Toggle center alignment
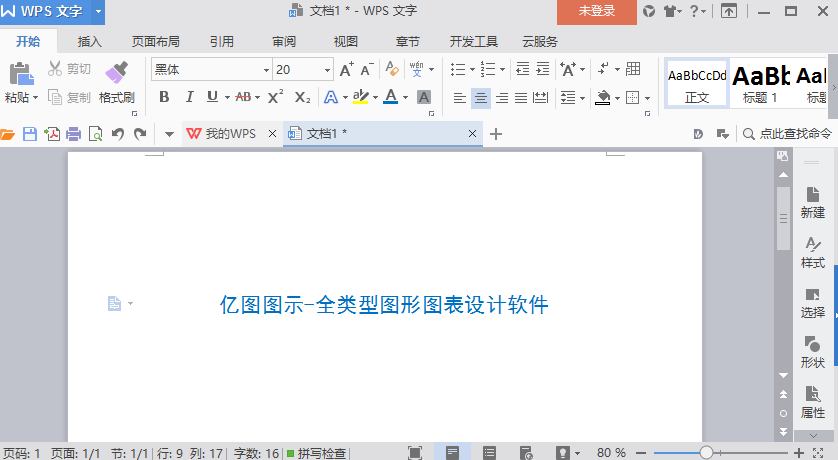 pyautogui.click(x=480, y=98)
